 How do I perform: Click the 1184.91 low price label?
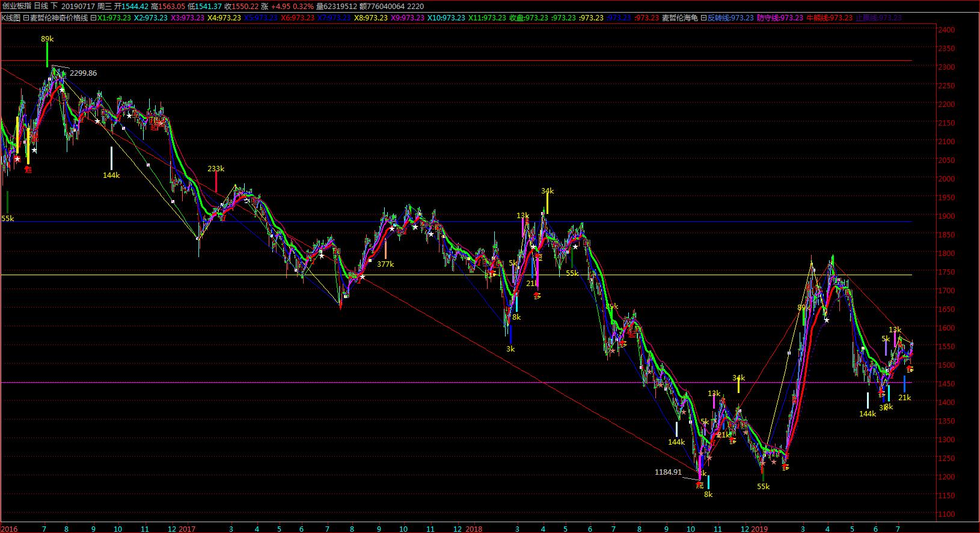(x=668, y=472)
